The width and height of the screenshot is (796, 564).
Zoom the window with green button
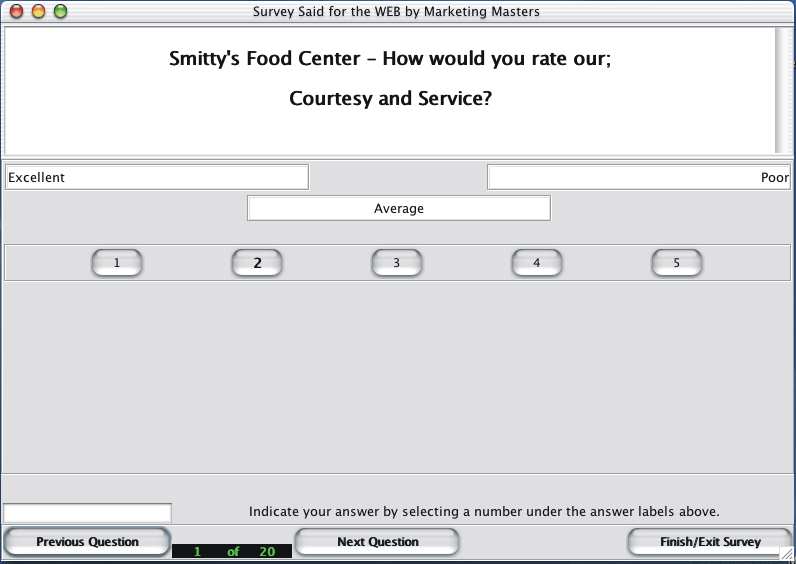click(x=60, y=11)
